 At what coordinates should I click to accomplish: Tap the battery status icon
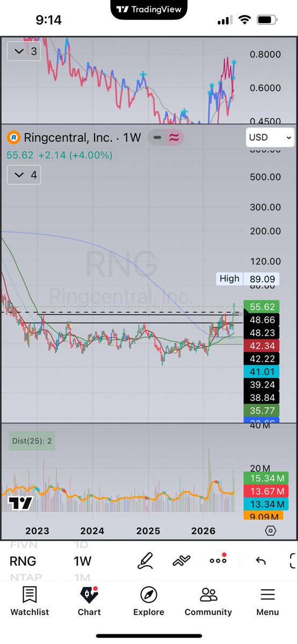click(x=267, y=20)
